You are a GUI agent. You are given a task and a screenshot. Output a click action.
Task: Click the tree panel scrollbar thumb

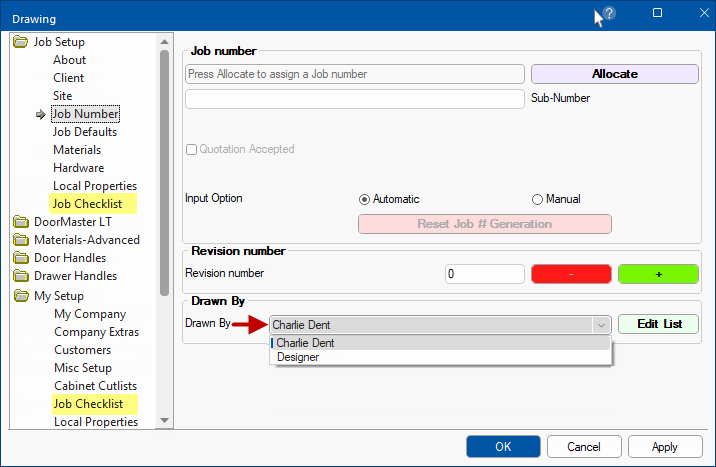(x=164, y=173)
